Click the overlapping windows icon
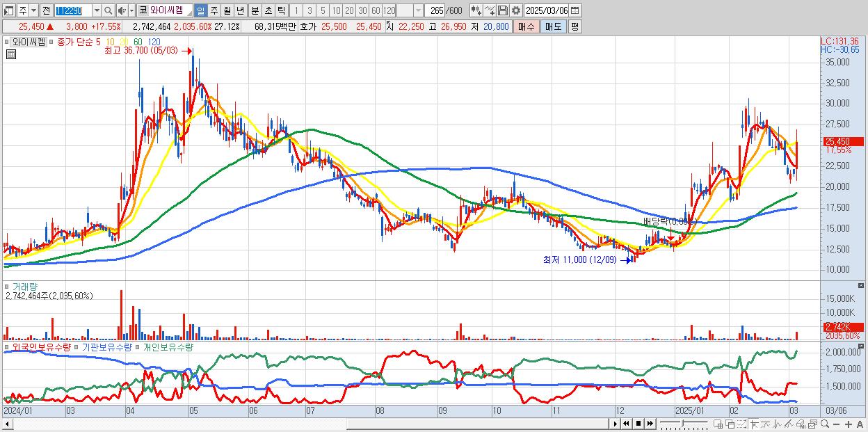 click(x=730, y=424)
